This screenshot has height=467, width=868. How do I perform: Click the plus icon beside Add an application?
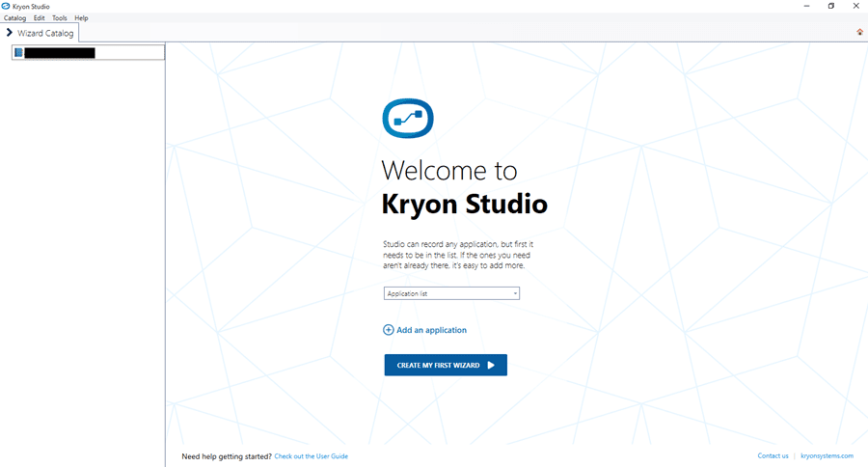coord(389,330)
